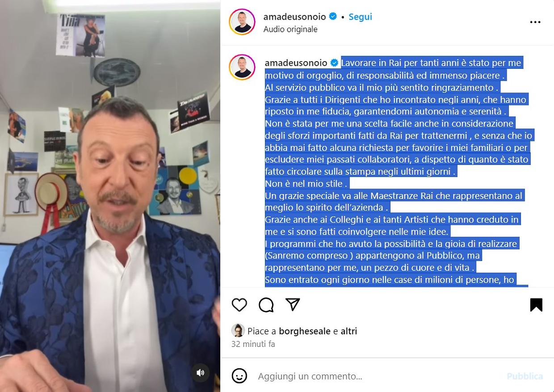Click amadeusonoio username in the header

pos(295,17)
